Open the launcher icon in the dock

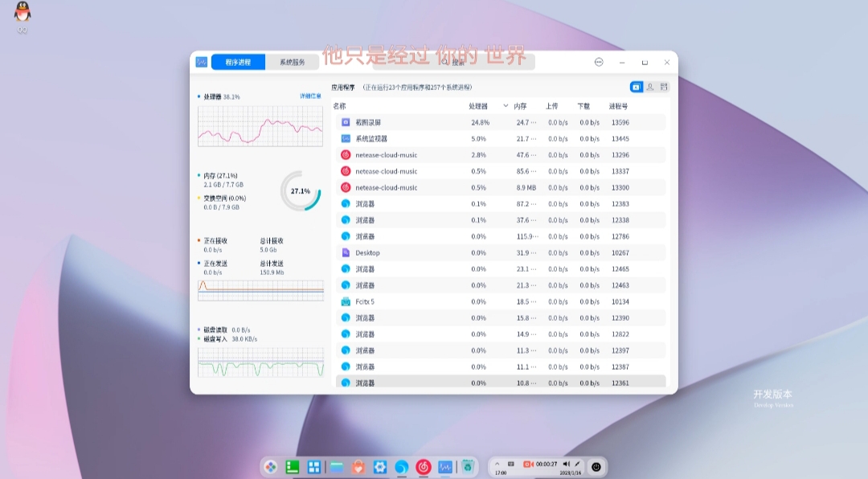pos(270,467)
